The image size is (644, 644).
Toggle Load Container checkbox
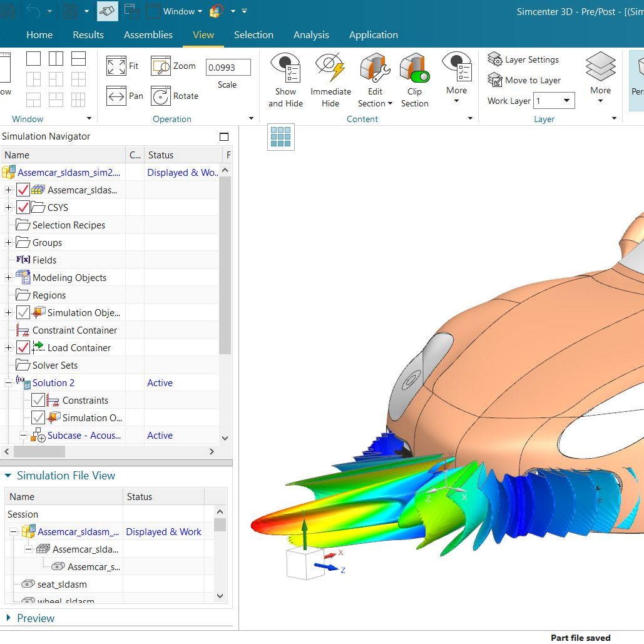pyautogui.click(x=23, y=347)
